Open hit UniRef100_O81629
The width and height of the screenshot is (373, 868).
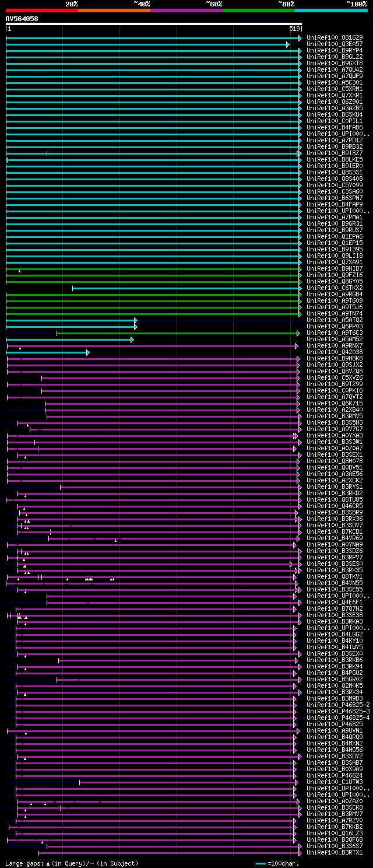coord(335,37)
